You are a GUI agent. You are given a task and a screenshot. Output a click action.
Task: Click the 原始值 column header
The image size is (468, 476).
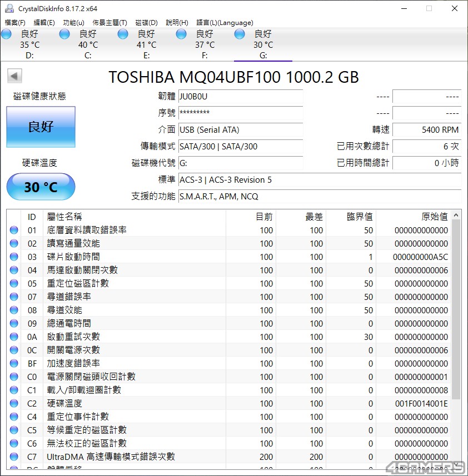414,217
